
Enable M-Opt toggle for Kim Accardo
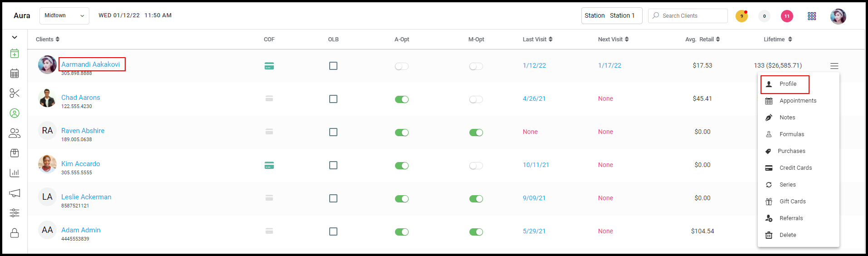pos(476,166)
